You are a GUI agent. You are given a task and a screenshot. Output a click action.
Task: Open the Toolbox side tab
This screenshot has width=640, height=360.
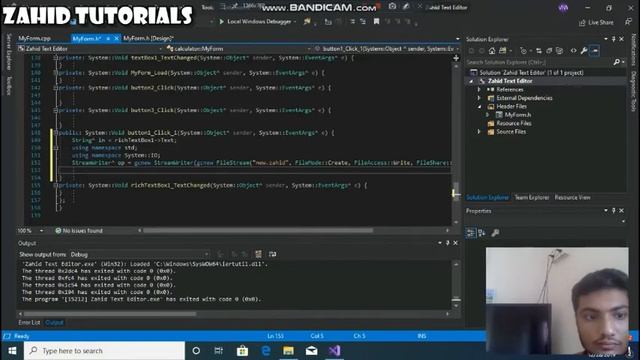point(9,85)
